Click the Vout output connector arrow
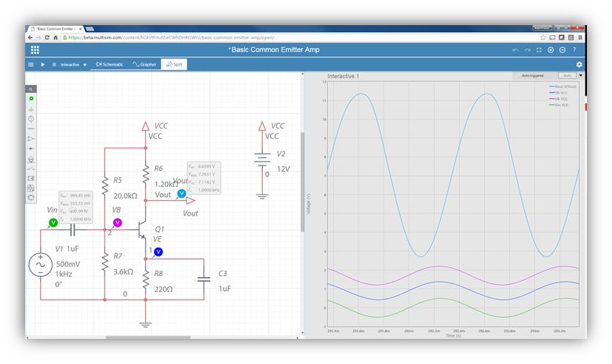 [191, 201]
